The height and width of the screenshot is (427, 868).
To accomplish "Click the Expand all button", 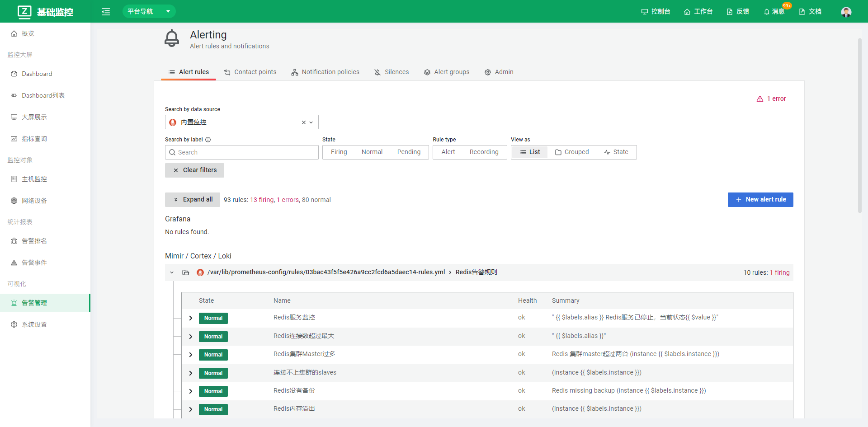I will click(193, 200).
